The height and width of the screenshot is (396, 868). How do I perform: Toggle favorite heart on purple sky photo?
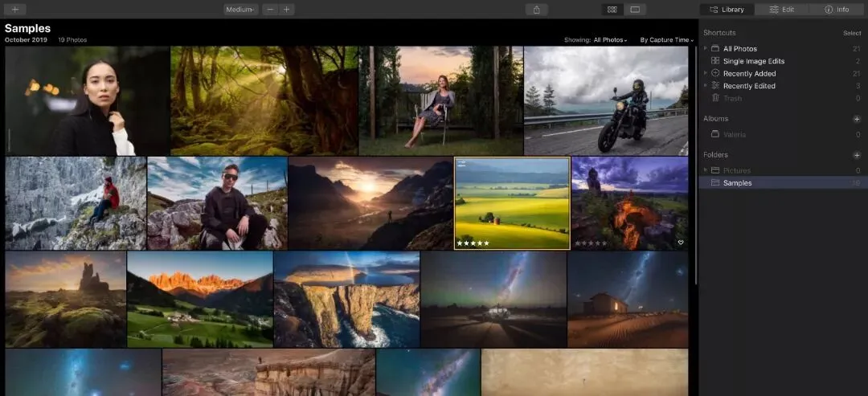pyautogui.click(x=681, y=243)
